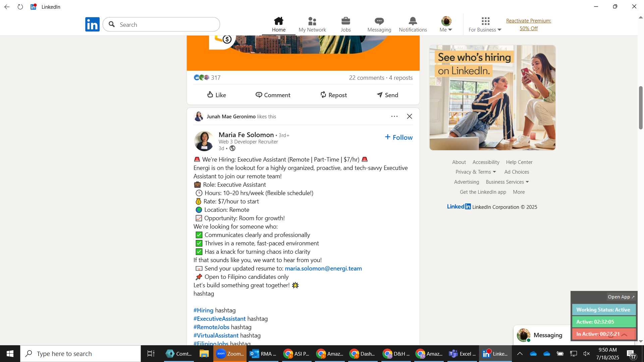644x362 pixels.
Task: Open the Windows notification center
Action: coord(631,354)
